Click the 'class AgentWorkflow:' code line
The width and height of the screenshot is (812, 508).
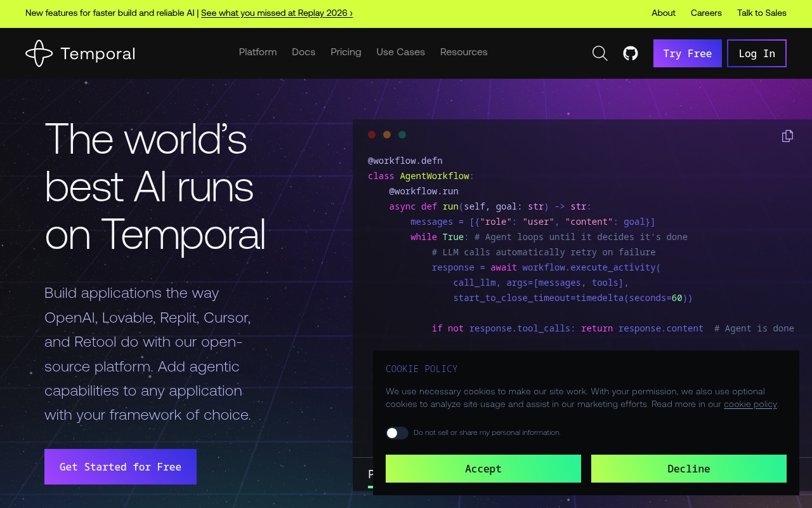coord(421,176)
